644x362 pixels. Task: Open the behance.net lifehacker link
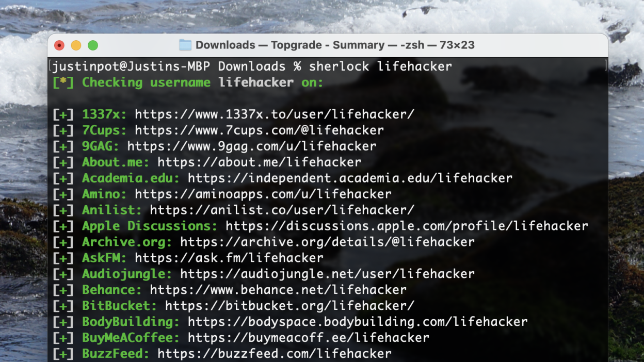tap(278, 290)
